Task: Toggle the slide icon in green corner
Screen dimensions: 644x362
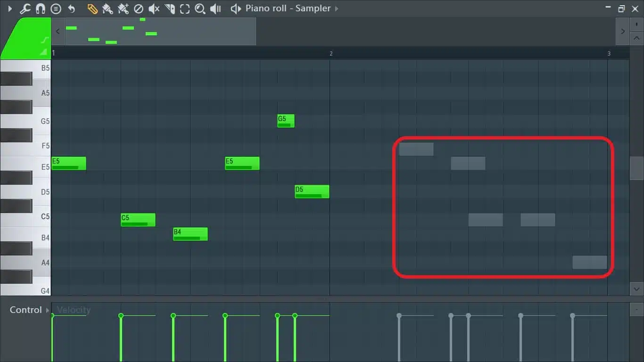Action: [x=45, y=40]
